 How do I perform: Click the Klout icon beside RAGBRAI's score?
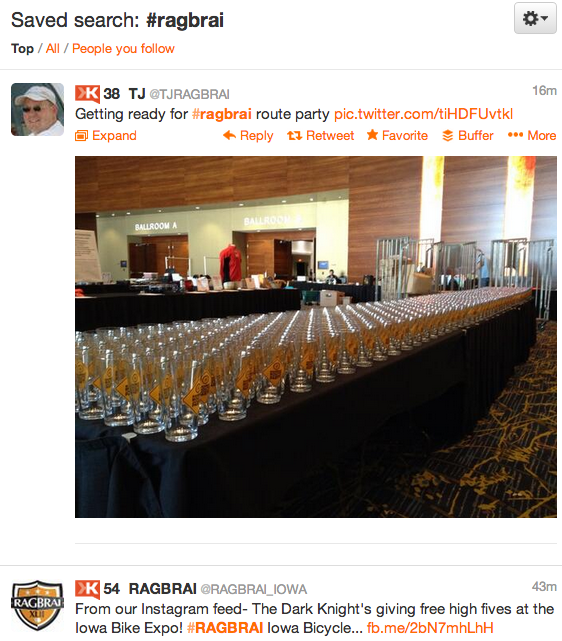(x=87, y=589)
